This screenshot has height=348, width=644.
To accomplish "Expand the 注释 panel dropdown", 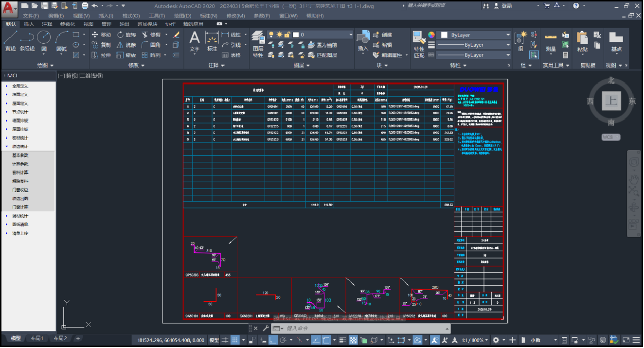I will (x=216, y=65).
